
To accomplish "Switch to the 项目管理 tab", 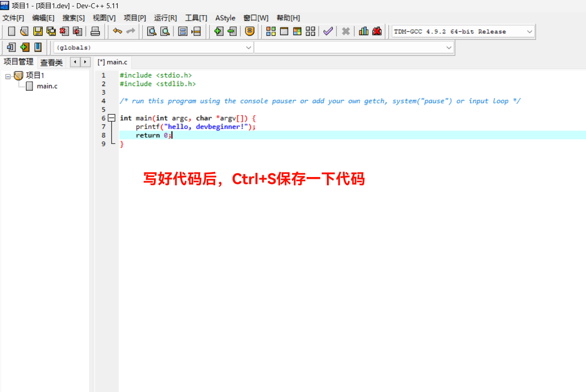I will 18,62.
